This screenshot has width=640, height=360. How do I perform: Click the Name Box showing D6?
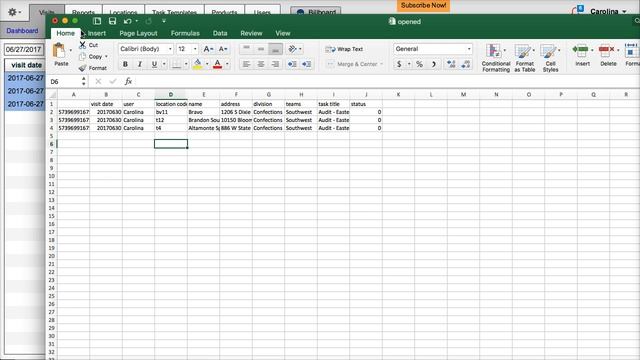click(x=64, y=82)
